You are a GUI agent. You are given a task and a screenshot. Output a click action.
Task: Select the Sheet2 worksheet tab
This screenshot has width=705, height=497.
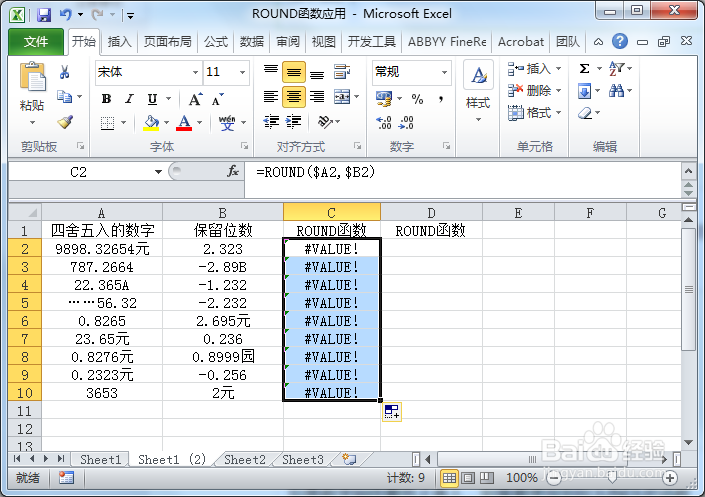[245, 459]
